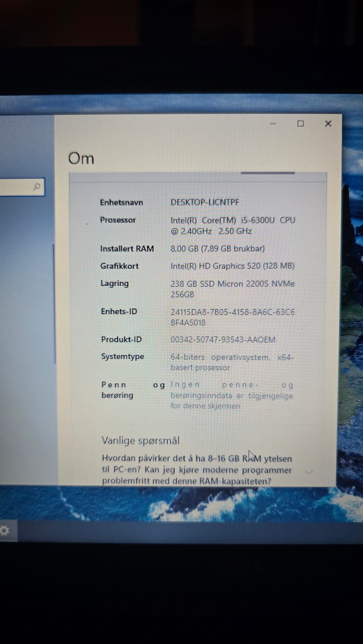
Task: Click the Lagring label
Action: coord(114,283)
